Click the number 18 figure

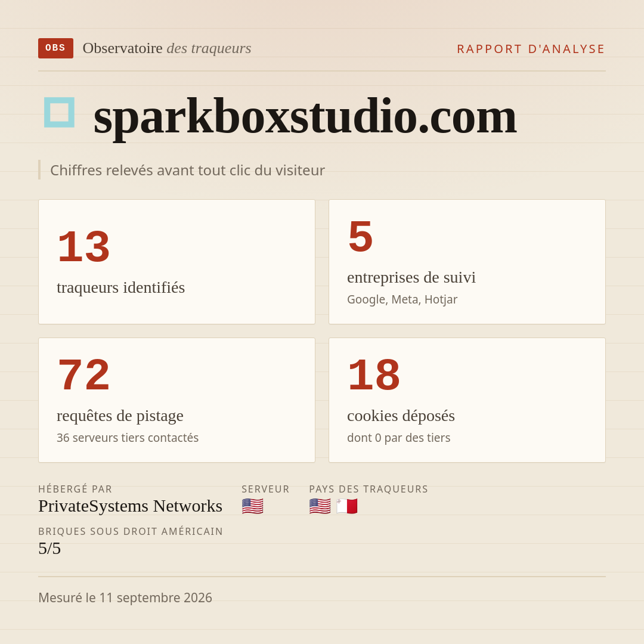(374, 376)
